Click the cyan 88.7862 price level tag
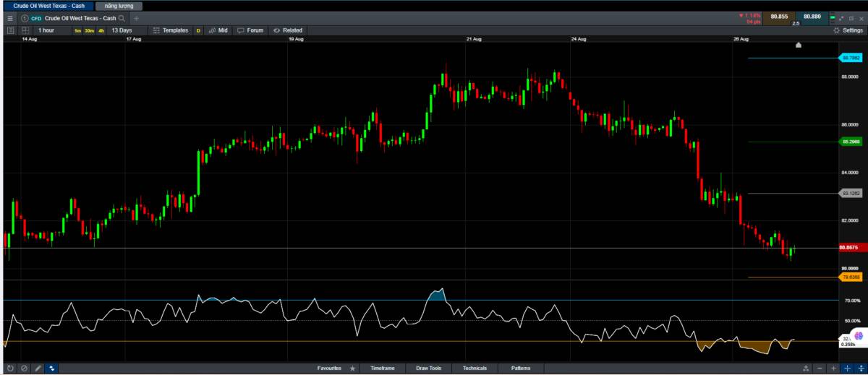 pyautogui.click(x=851, y=58)
